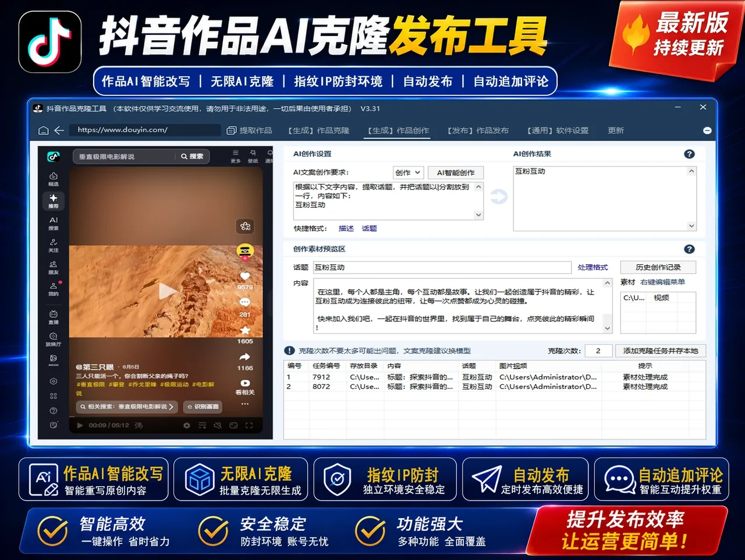Share the video with the arrow icon
Screen dimensions: 745x560
click(x=245, y=356)
